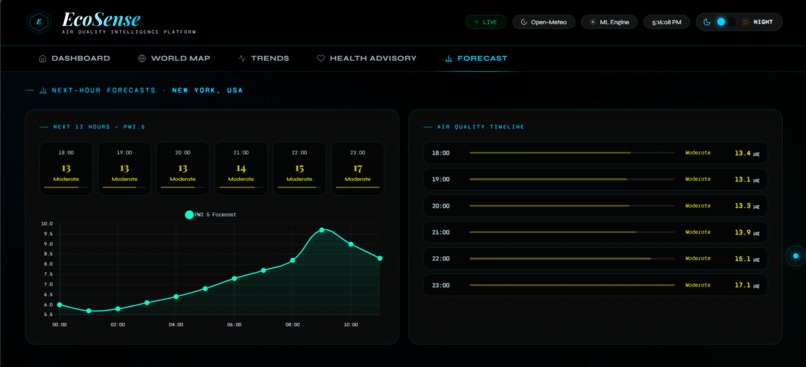The height and width of the screenshot is (367, 806).
Task: Click the 'Air Quality Timeline' panel heading
Action: point(481,127)
